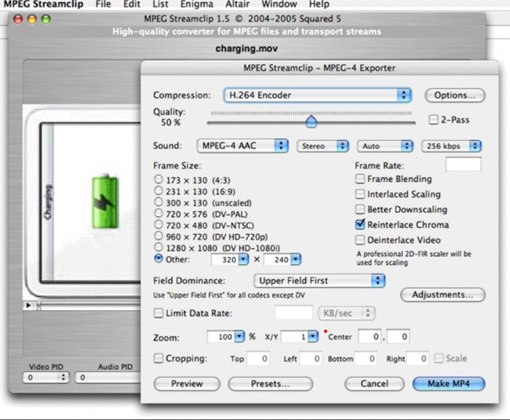The width and height of the screenshot is (510, 420).
Task: Toggle the Scale checkbox
Action: point(439,359)
